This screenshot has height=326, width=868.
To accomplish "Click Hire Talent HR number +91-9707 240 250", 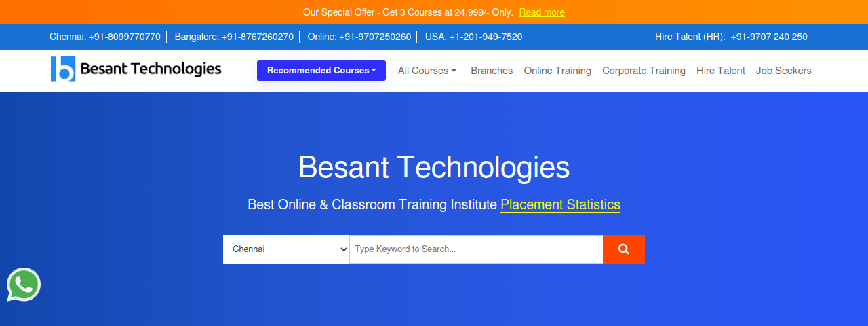I will [x=769, y=37].
